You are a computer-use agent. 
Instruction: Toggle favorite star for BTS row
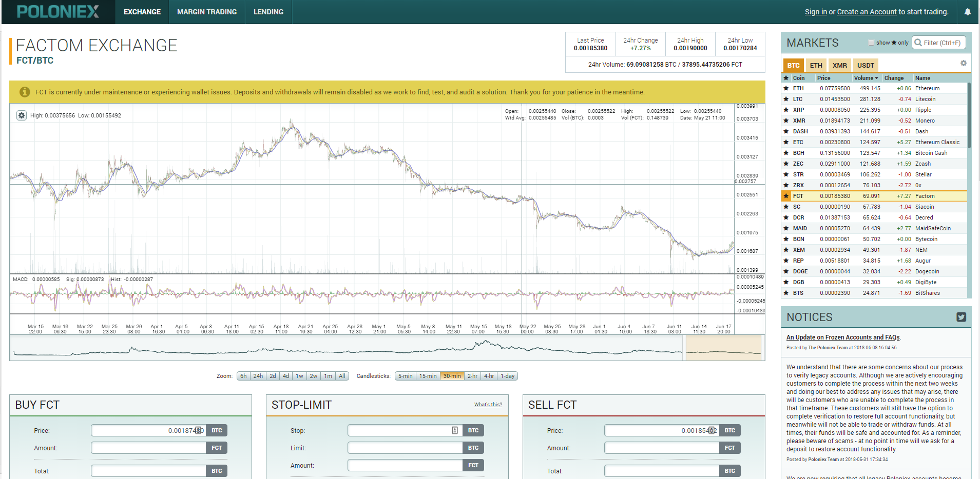[x=786, y=293]
